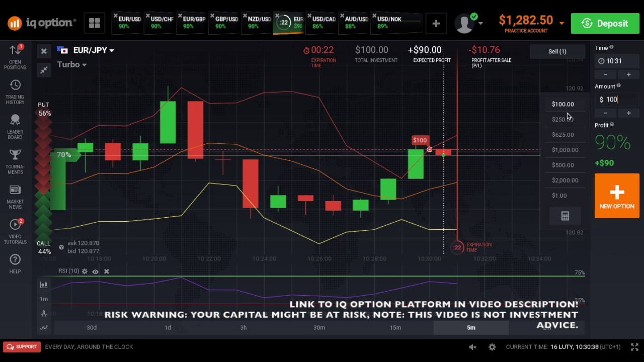Image resolution: width=644 pixels, height=362 pixels.
Task: Open Market News
Action: click(15, 197)
